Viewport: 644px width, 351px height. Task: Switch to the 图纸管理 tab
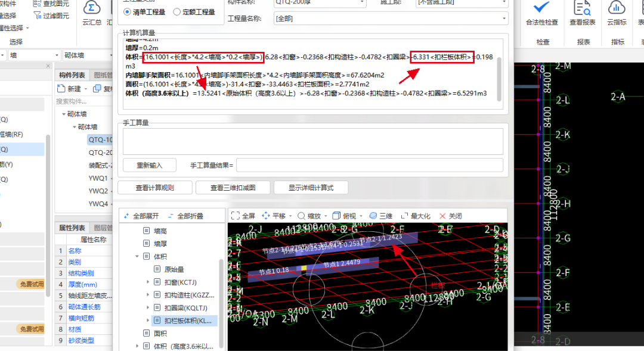point(103,74)
